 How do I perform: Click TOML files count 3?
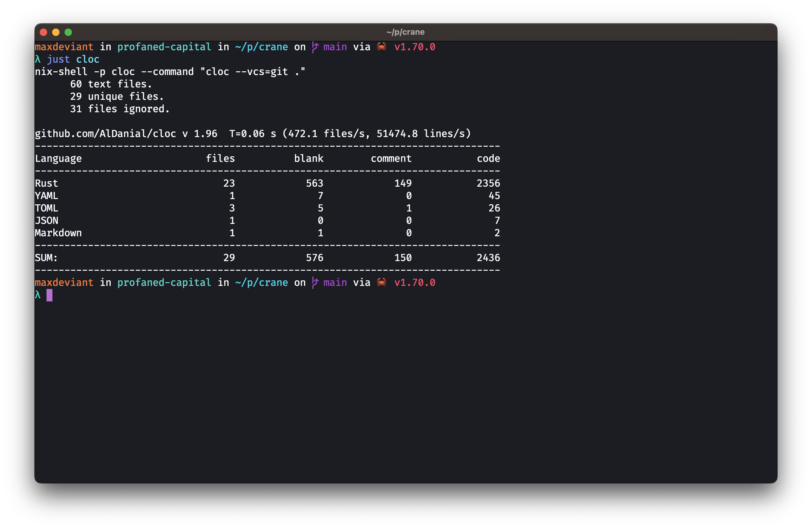click(232, 208)
